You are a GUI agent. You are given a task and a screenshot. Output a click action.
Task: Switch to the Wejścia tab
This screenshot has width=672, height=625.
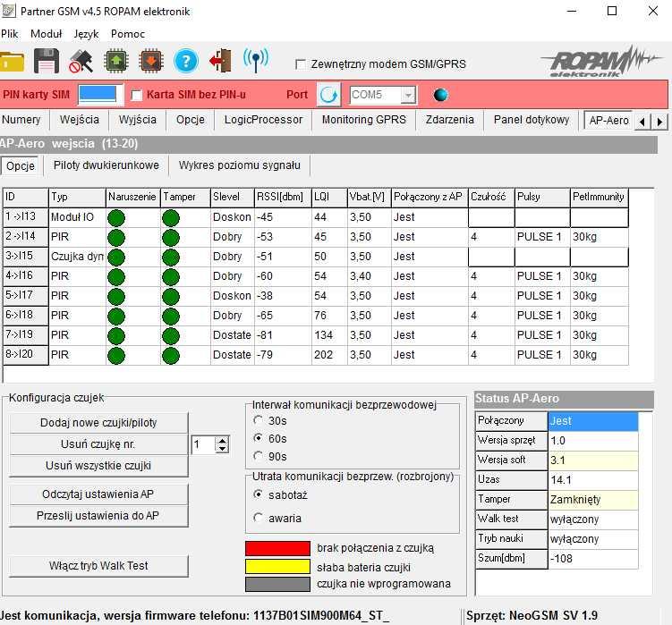tap(80, 120)
